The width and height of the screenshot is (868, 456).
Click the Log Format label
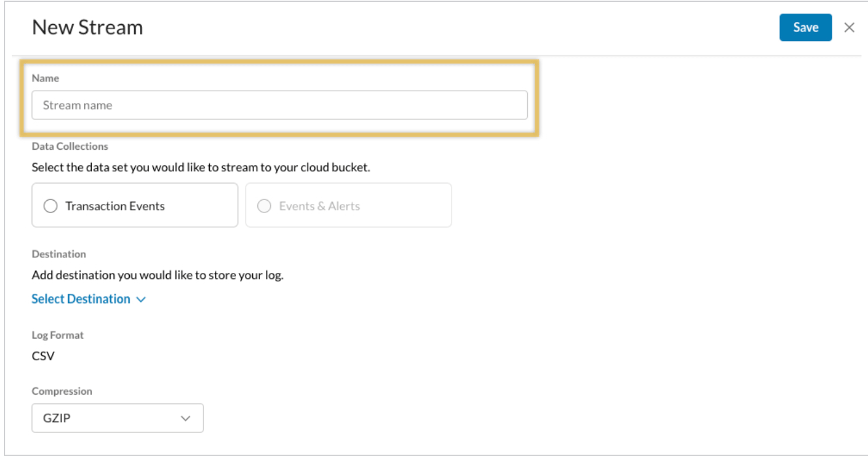pos(58,335)
